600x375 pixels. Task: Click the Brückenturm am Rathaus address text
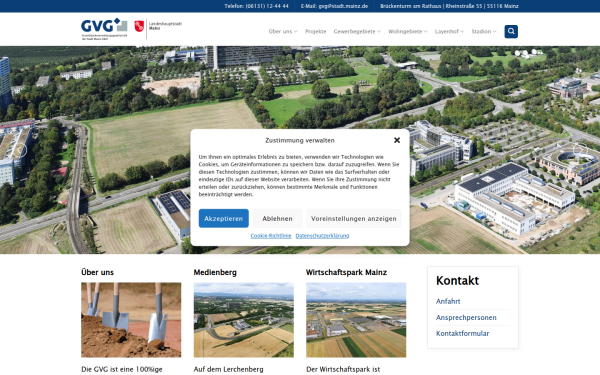pyautogui.click(x=449, y=6)
